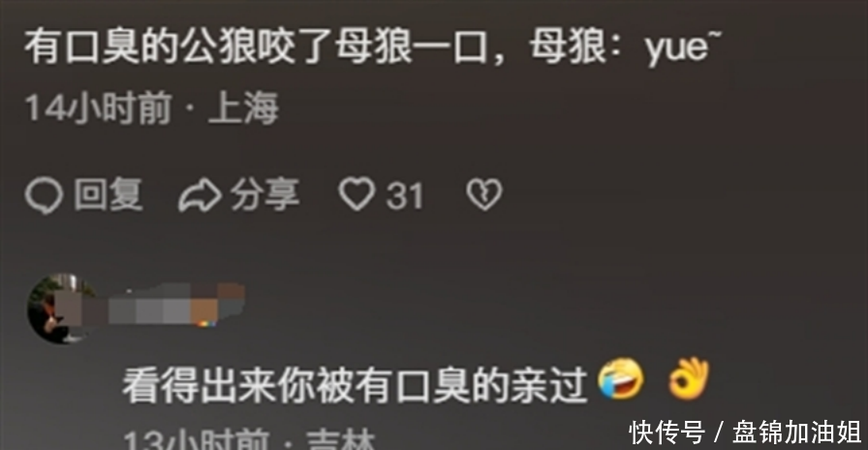Click the yue~ text in comment
This screenshot has height=450, width=868.
[x=684, y=49]
